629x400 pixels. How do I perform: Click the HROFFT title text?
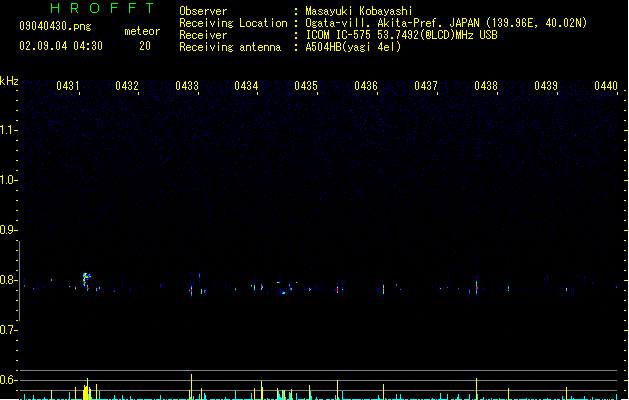[102, 8]
